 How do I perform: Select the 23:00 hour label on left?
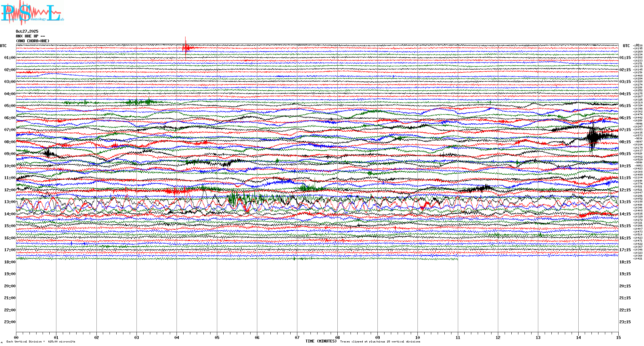(10, 322)
